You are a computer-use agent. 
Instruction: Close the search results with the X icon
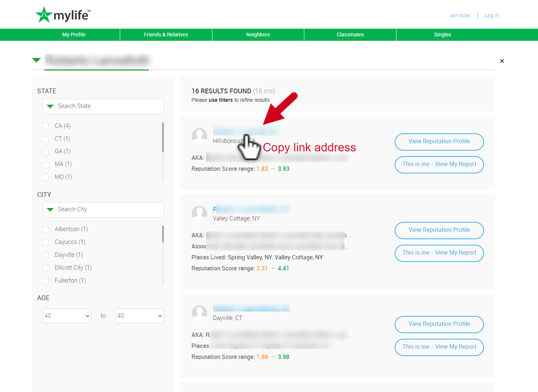tap(502, 61)
